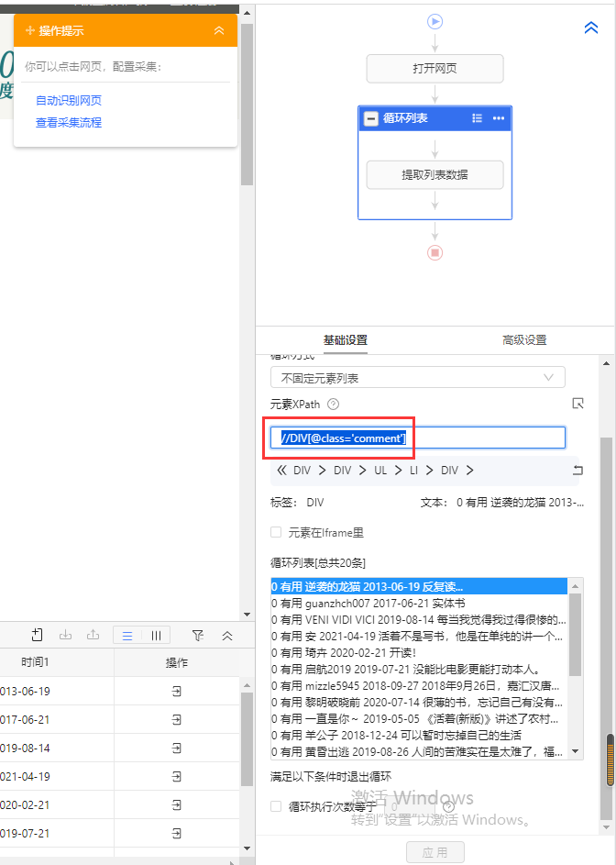Click the start play node in workflow
Viewport: 616px width, 865px height.
tap(434, 21)
